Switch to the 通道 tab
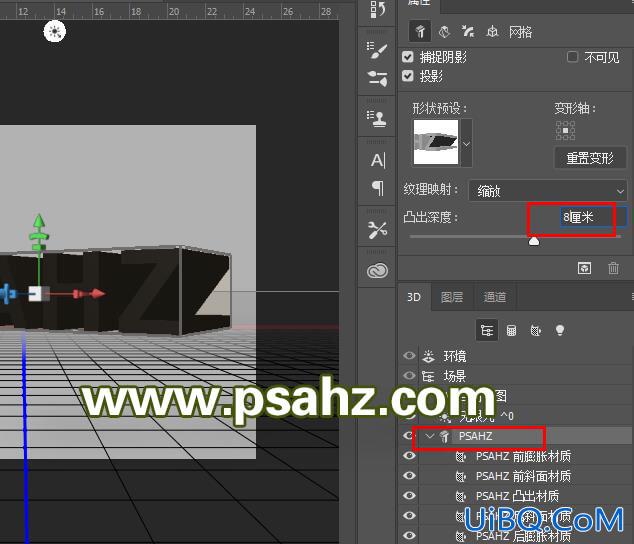The height and width of the screenshot is (544, 634). tap(495, 297)
